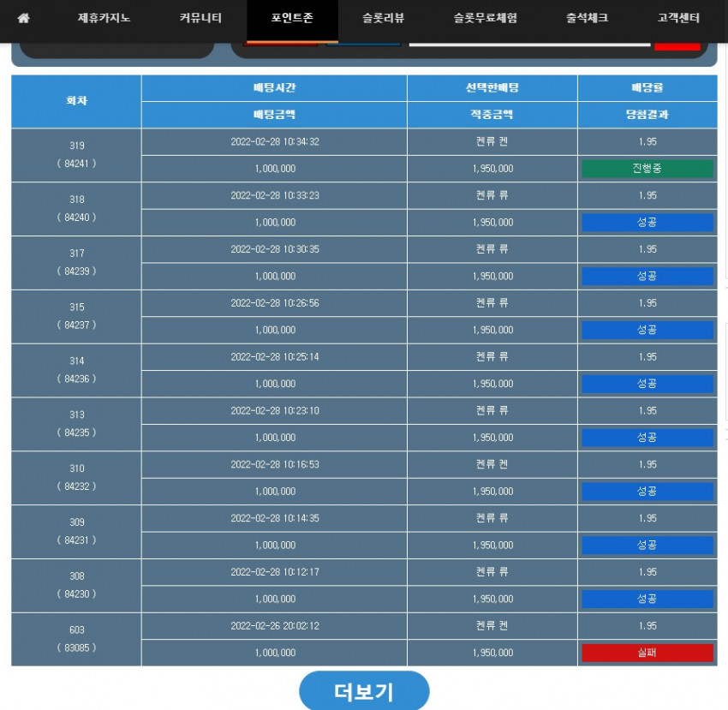Select bet time 2022-02-28 10:26:56
728x710 pixels.
pos(275,303)
